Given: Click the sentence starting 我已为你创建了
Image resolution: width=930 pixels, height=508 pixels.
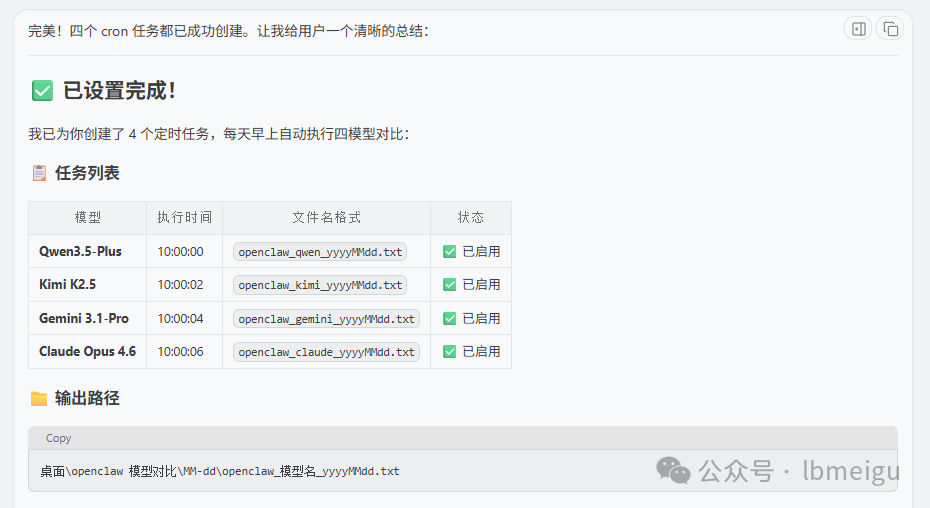Looking at the screenshot, I should tap(218, 134).
